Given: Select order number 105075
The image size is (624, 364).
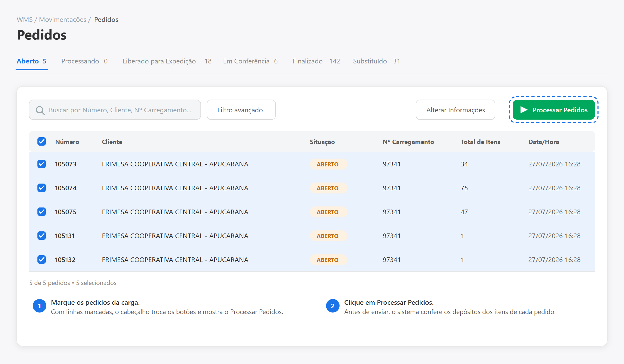Looking at the screenshot, I should click(66, 212).
